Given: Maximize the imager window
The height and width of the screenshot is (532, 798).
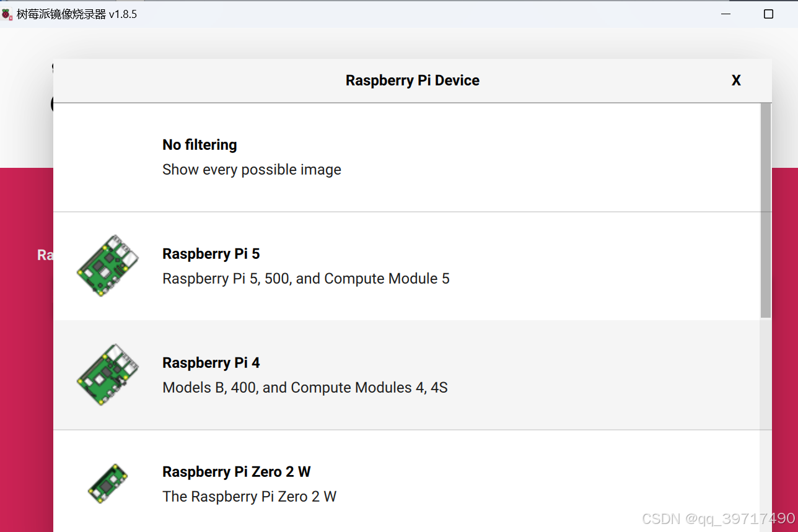Looking at the screenshot, I should tap(768, 14).
